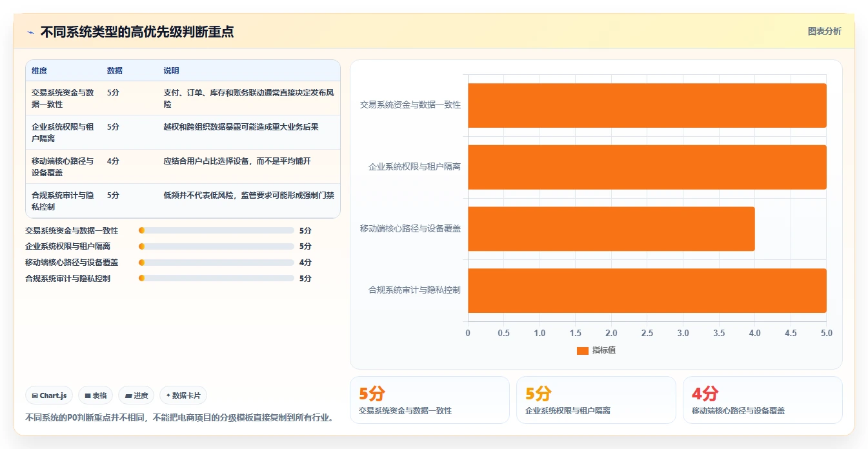Click the x-axis tick label 4.0

[754, 334]
